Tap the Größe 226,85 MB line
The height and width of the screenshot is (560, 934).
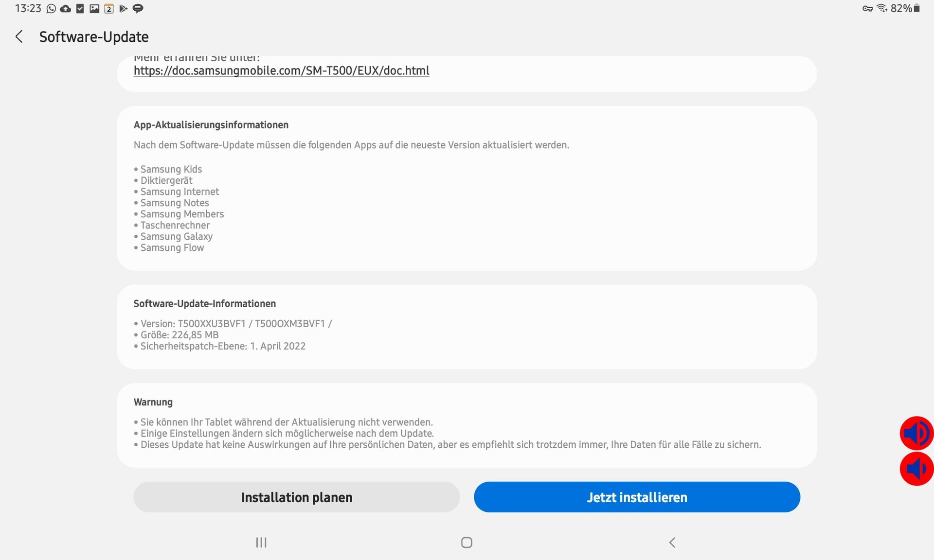click(176, 335)
